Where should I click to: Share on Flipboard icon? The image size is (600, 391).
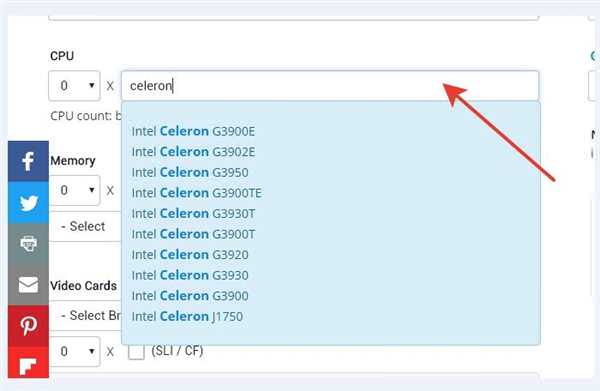pos(28,362)
